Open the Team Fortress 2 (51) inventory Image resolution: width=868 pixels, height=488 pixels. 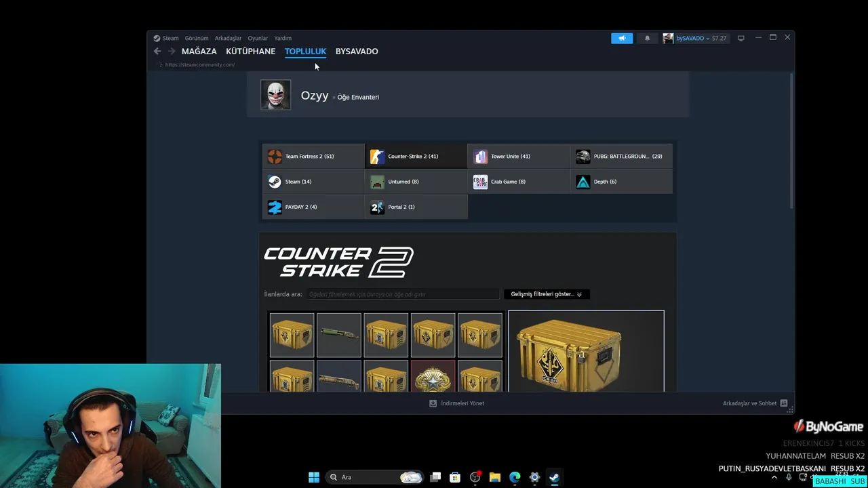coord(313,157)
